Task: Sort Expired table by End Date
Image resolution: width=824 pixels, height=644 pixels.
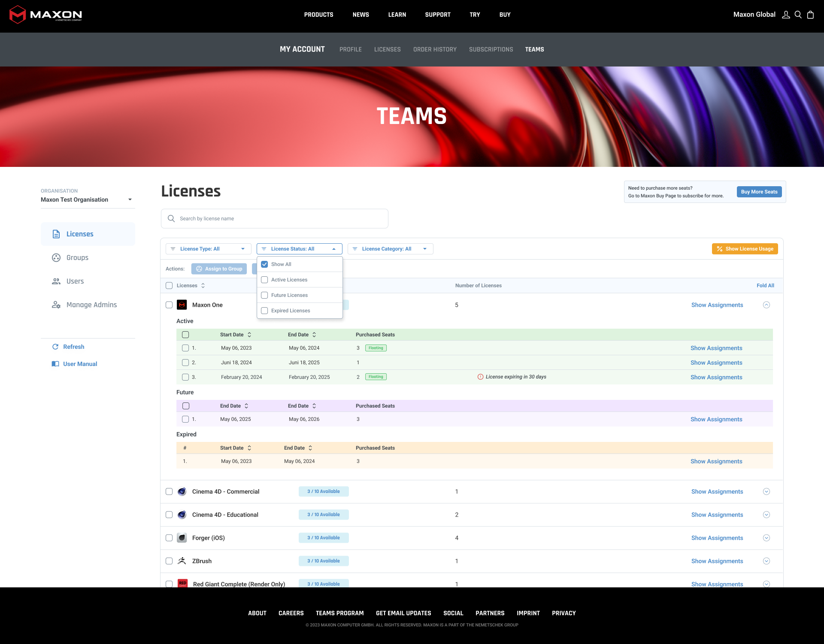Action: pos(310,448)
